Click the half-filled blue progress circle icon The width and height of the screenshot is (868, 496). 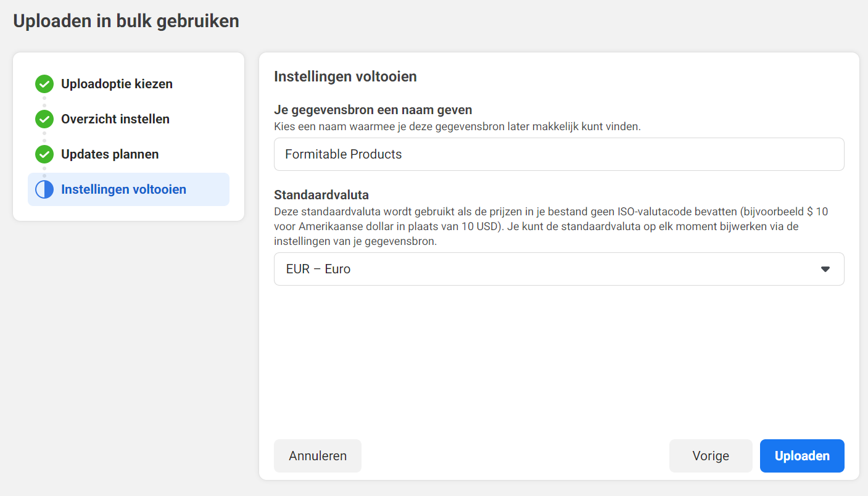pyautogui.click(x=44, y=189)
